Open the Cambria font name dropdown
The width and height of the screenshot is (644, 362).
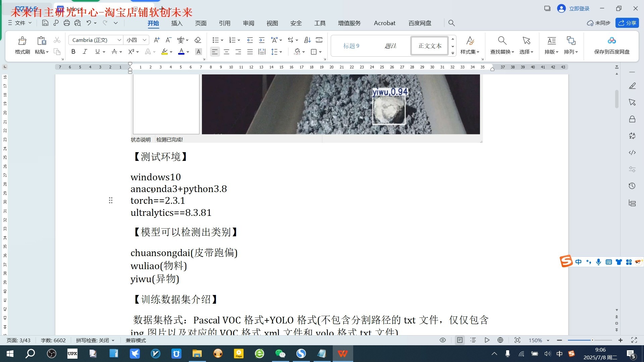click(x=119, y=40)
